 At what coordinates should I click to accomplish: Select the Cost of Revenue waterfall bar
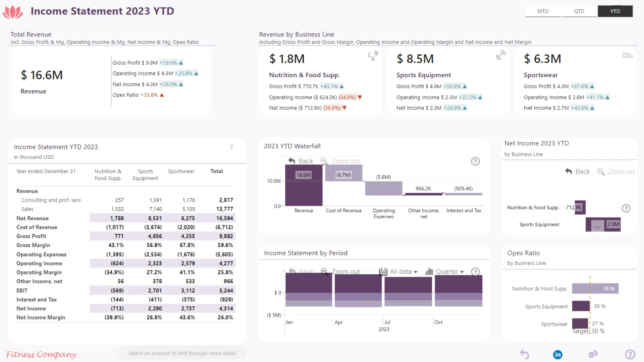343,173
